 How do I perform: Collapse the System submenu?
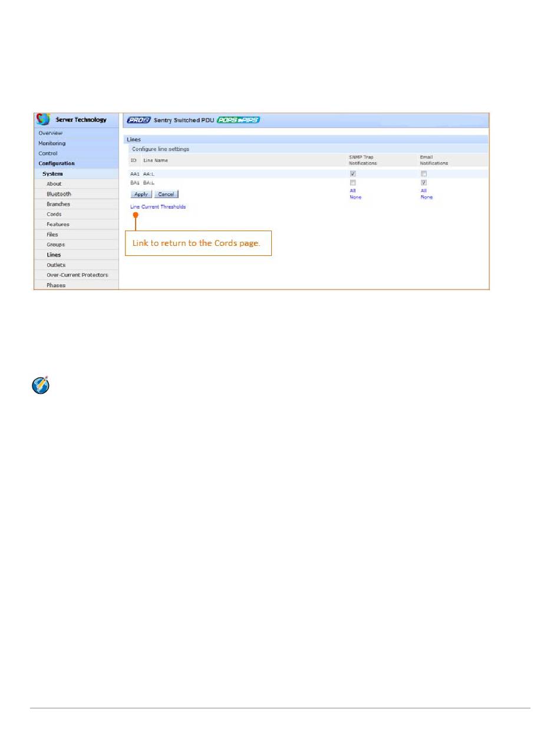(52, 174)
